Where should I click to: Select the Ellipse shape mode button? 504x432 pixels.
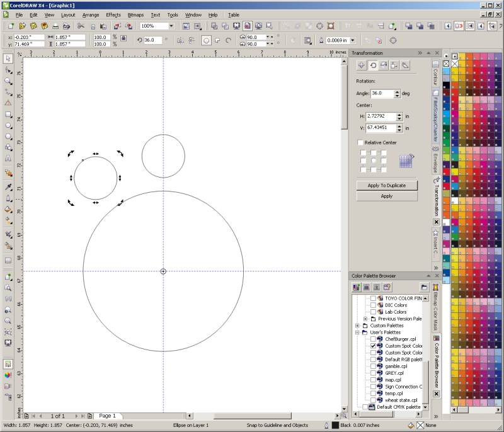pos(206,40)
